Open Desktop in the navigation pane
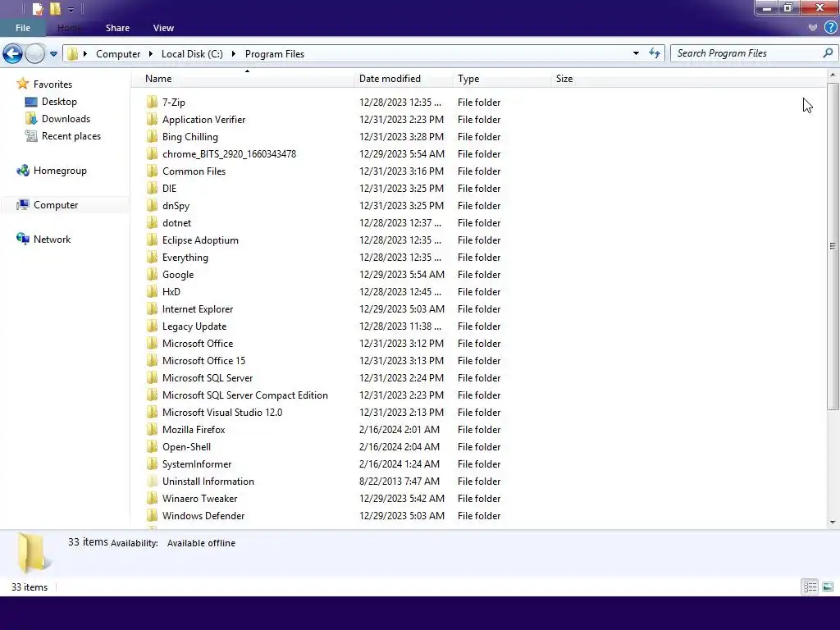The image size is (840, 630). click(59, 101)
